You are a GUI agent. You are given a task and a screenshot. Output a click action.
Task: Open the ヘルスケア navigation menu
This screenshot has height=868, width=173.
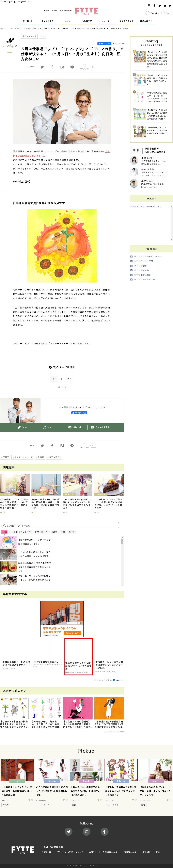(x=87, y=21)
